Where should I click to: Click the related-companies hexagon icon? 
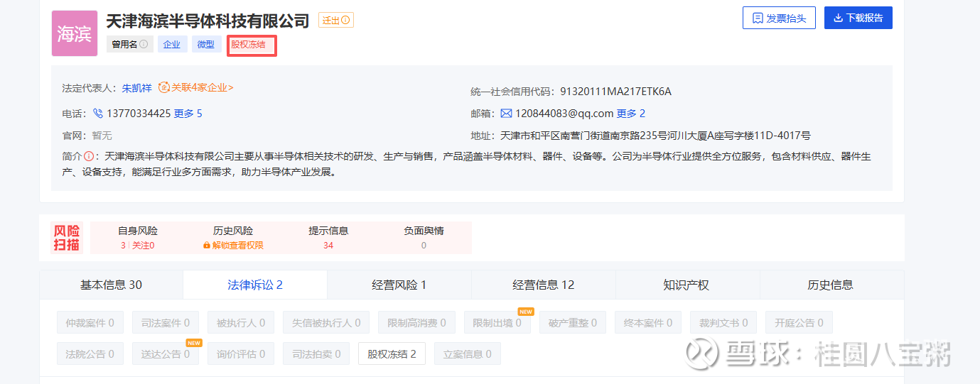[x=164, y=88]
